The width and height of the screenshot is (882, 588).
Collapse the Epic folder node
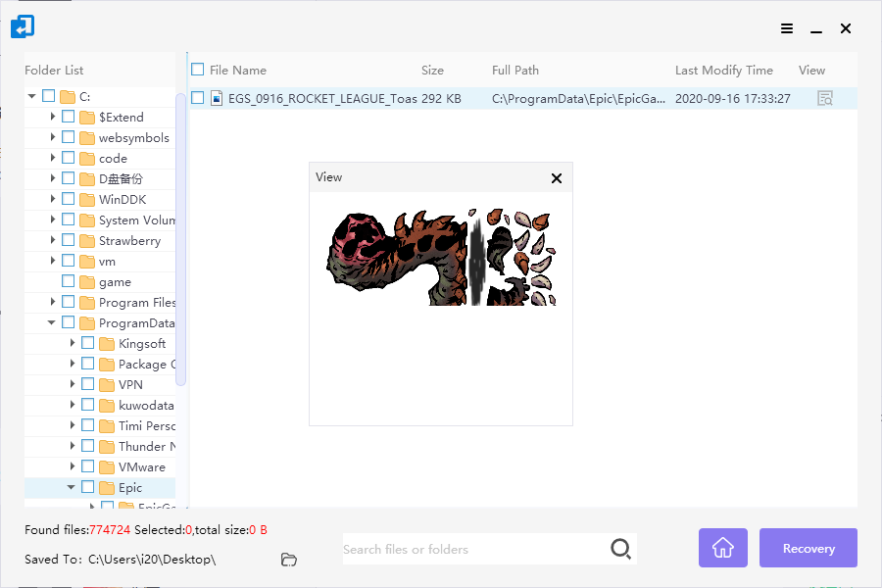[72, 487]
